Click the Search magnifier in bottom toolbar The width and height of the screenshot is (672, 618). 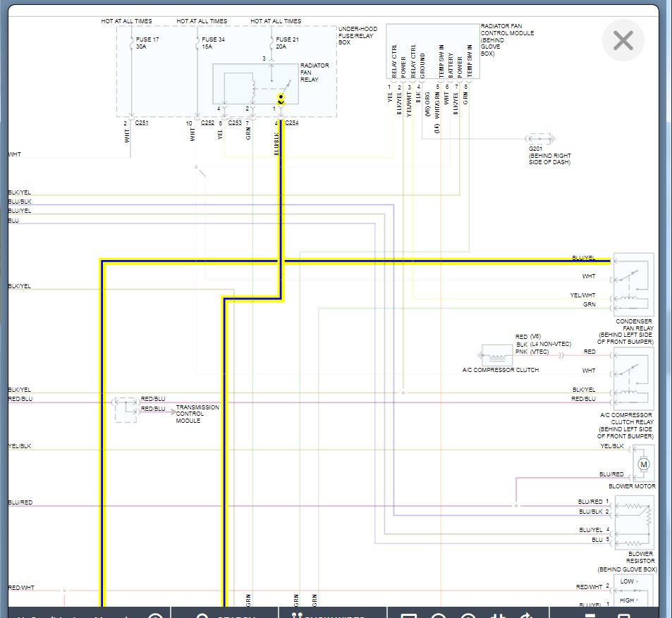coord(202,615)
